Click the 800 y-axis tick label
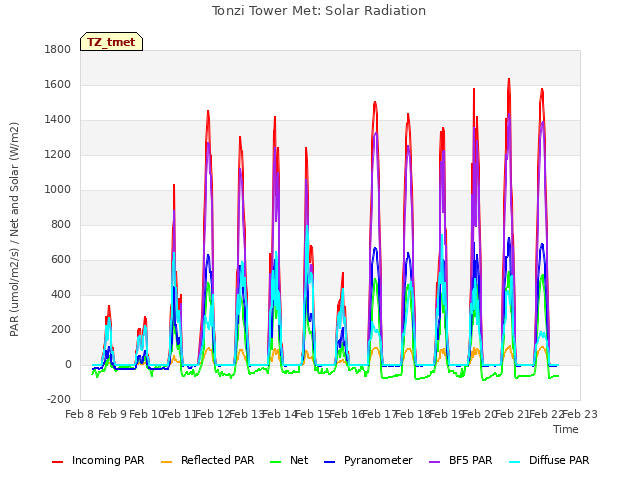The height and width of the screenshot is (480, 640). click(61, 225)
